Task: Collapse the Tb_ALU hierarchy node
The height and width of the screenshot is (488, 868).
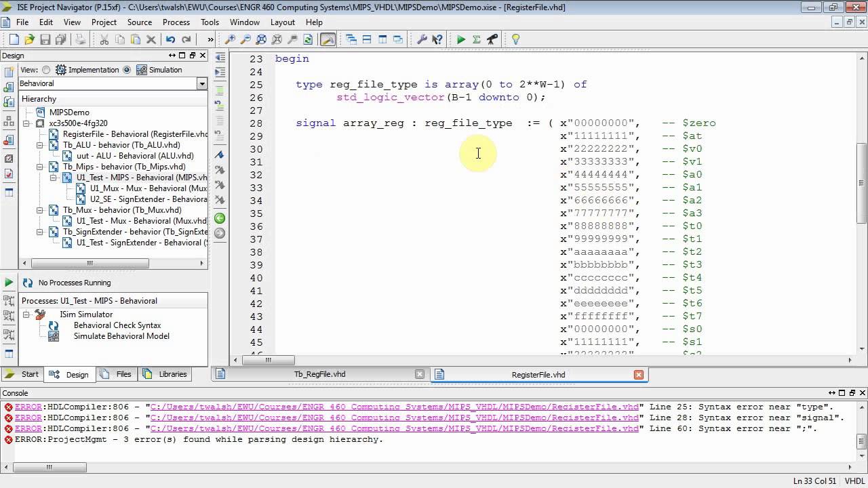Action: click(x=40, y=145)
